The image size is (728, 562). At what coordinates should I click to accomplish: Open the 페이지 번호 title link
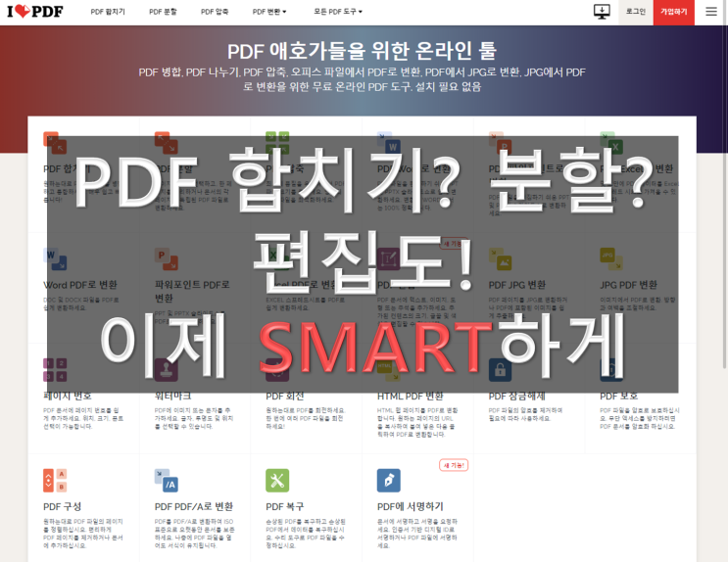68,396
